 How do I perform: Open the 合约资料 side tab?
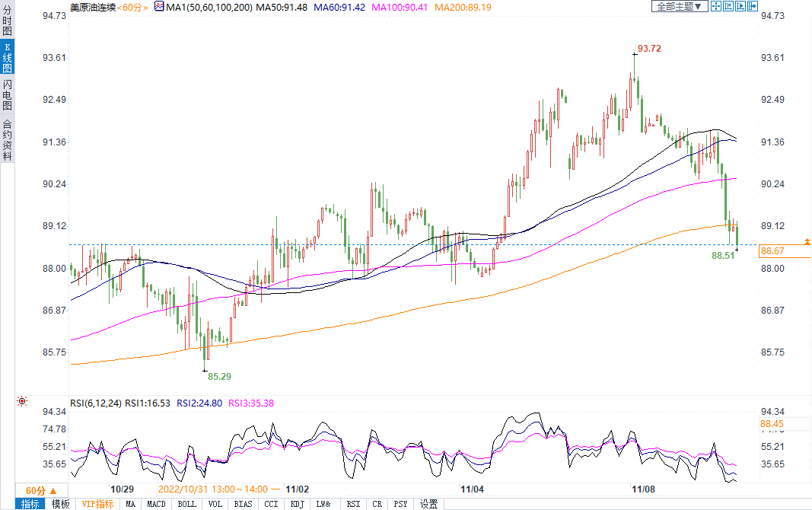coord(7,140)
